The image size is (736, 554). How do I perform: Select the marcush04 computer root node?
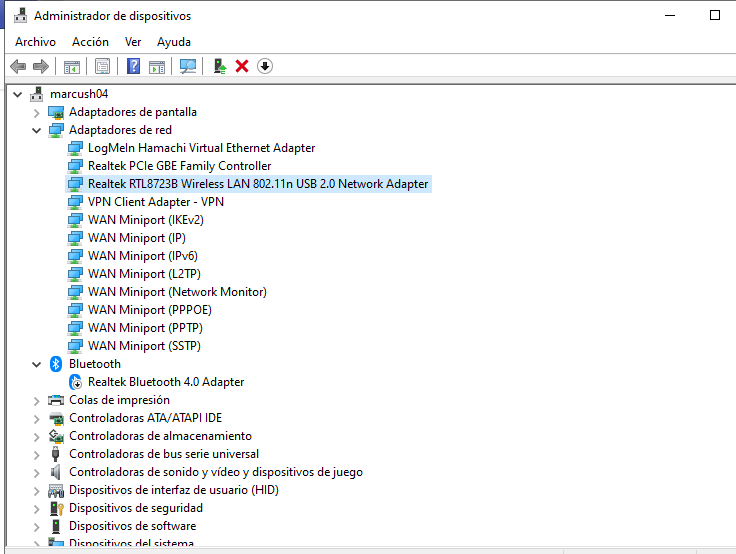[x=78, y=94]
